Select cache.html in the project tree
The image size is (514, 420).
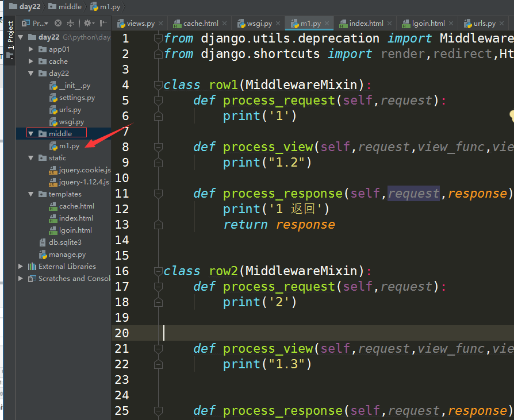click(71, 206)
